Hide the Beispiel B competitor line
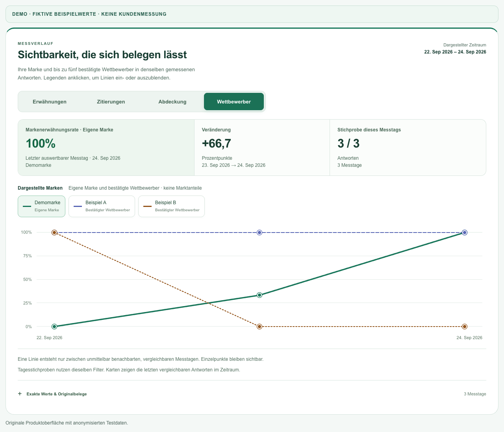The height and width of the screenshot is (432, 504). pyautogui.click(x=171, y=206)
